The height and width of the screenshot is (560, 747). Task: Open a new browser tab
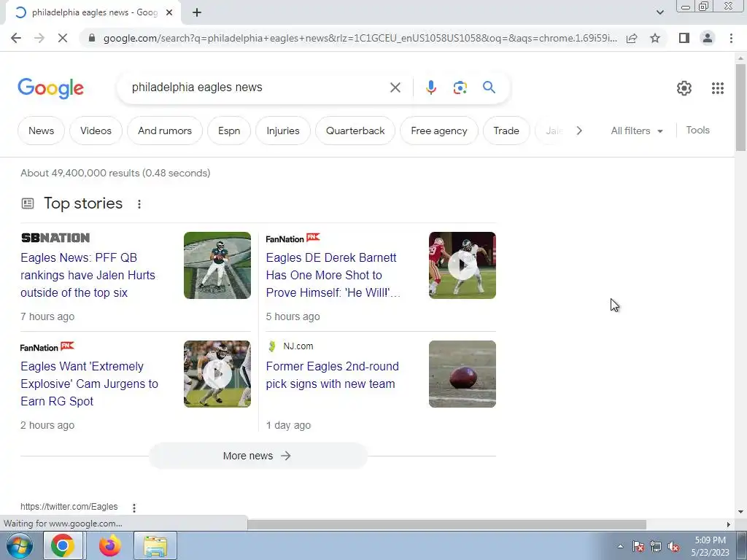[x=197, y=12]
